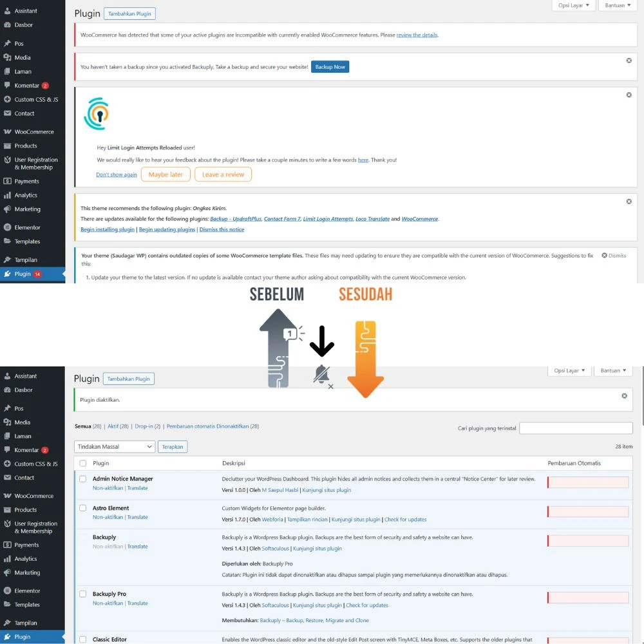Check the Backuply Pro plugin checkbox
644x644 pixels.
click(82, 594)
